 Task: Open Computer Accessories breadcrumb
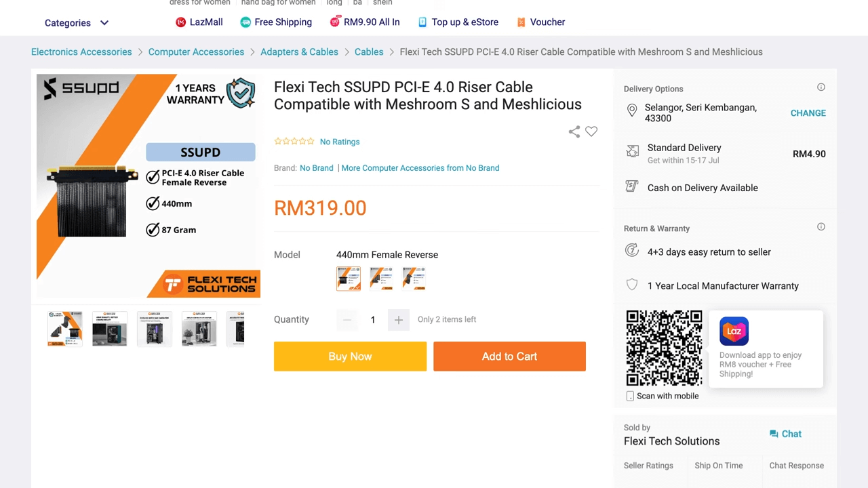196,52
